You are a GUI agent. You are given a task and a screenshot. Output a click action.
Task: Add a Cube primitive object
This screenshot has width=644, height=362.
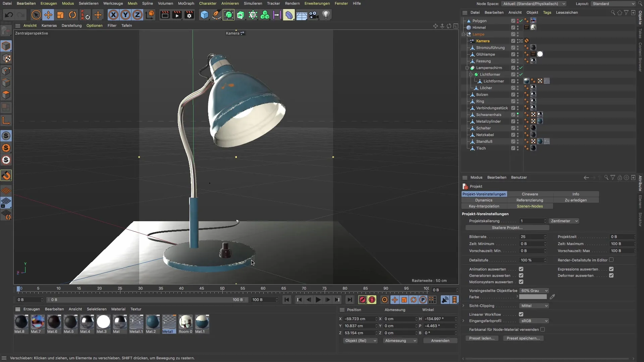tap(204, 15)
